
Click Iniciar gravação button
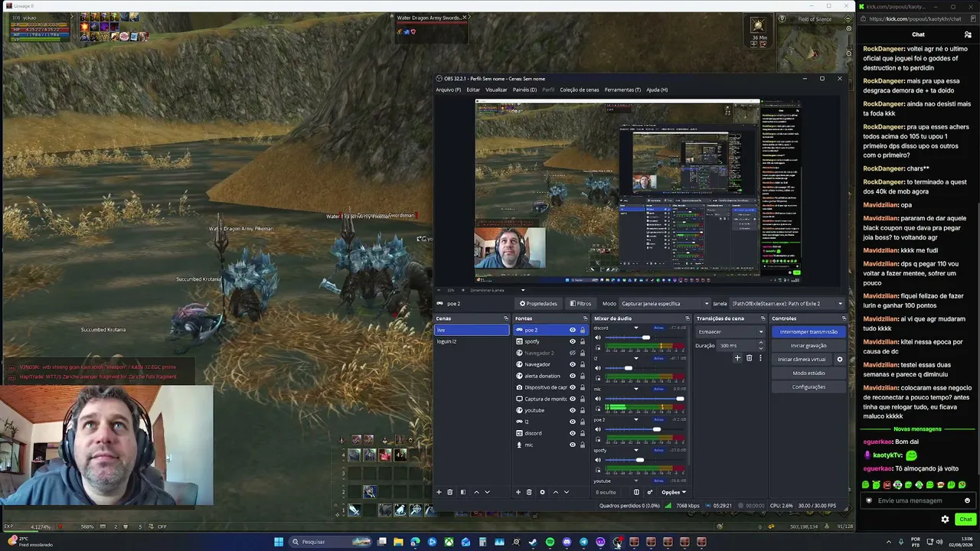[808, 346]
